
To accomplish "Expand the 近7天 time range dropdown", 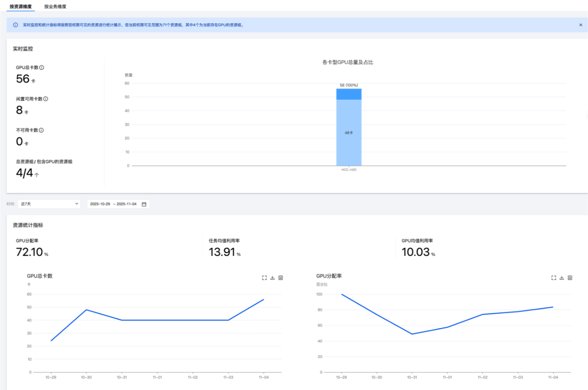I will 49,204.
